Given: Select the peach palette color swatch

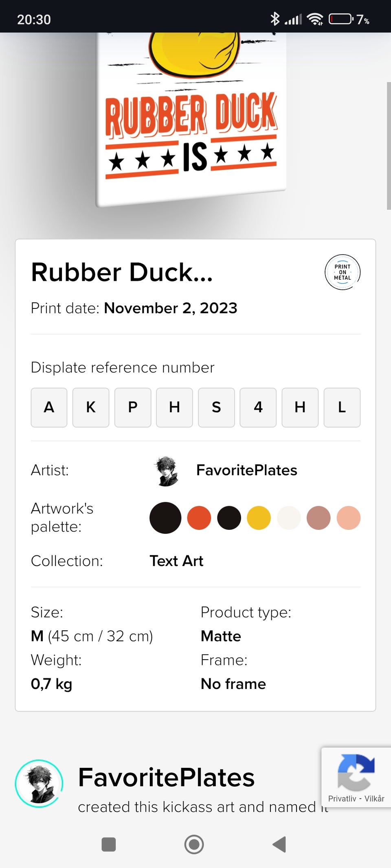Looking at the screenshot, I should point(349,518).
